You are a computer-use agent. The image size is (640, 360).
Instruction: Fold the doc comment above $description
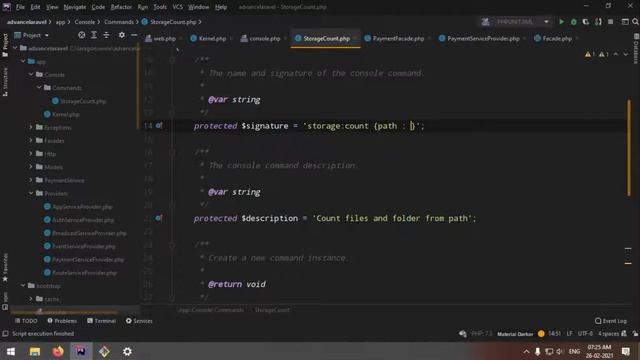[172, 152]
